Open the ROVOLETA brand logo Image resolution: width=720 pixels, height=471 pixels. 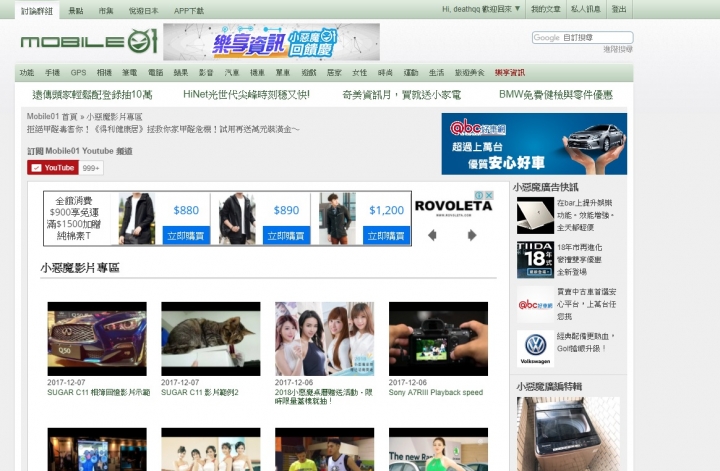[453, 207]
